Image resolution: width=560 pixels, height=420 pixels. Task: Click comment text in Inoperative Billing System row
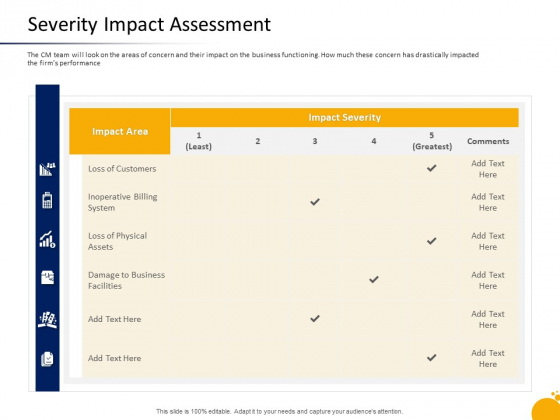(488, 202)
